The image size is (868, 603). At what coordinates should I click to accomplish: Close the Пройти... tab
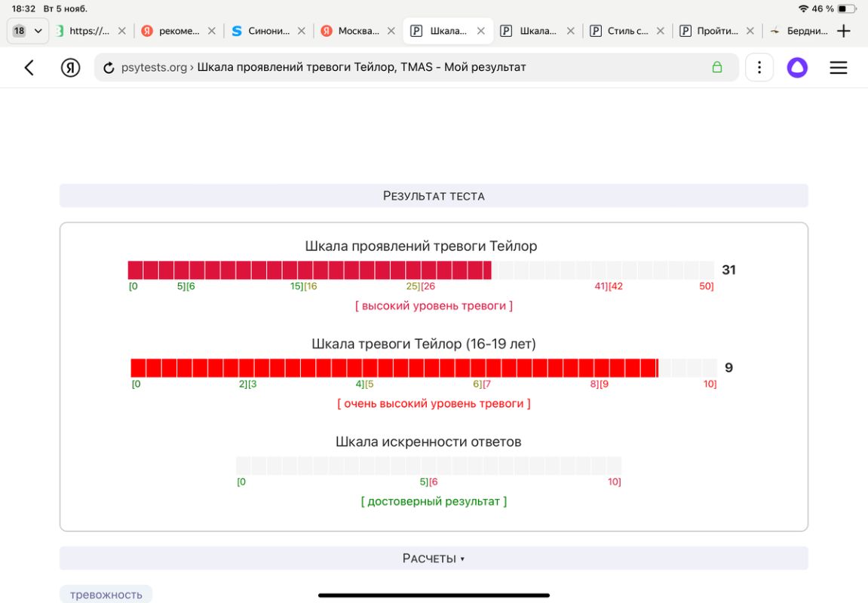750,31
